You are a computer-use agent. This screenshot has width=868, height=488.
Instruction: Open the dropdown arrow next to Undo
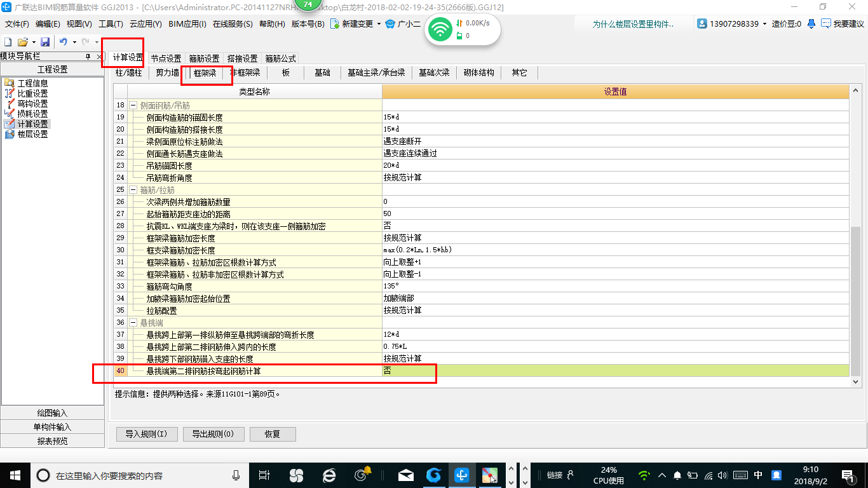pyautogui.click(x=74, y=42)
